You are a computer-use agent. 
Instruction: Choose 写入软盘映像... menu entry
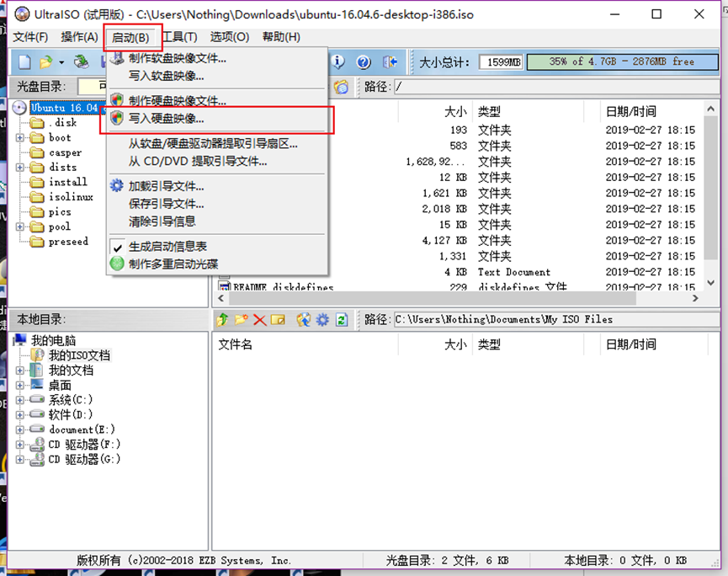coord(217,76)
